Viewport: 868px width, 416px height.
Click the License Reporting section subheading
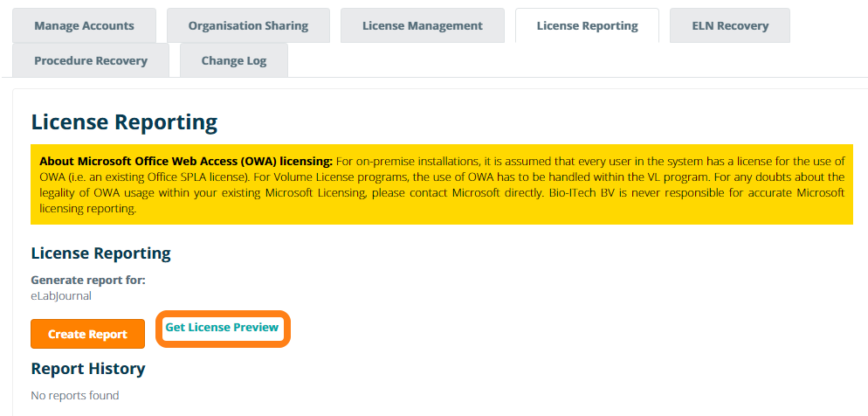point(100,253)
